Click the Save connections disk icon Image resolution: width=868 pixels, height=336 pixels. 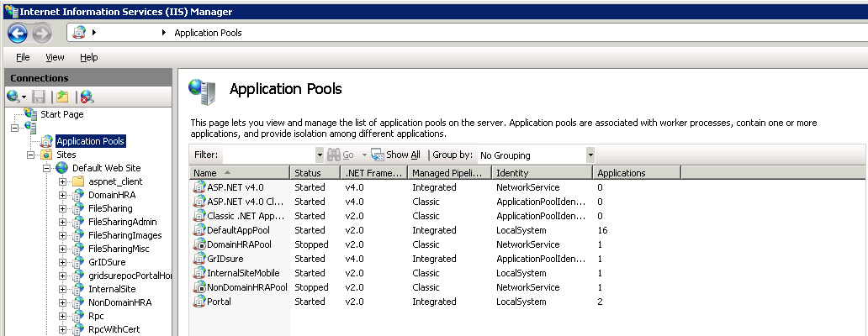click(39, 97)
